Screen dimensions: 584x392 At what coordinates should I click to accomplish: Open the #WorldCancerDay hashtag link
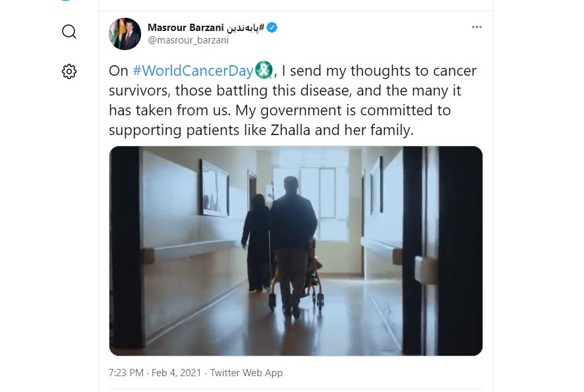192,71
